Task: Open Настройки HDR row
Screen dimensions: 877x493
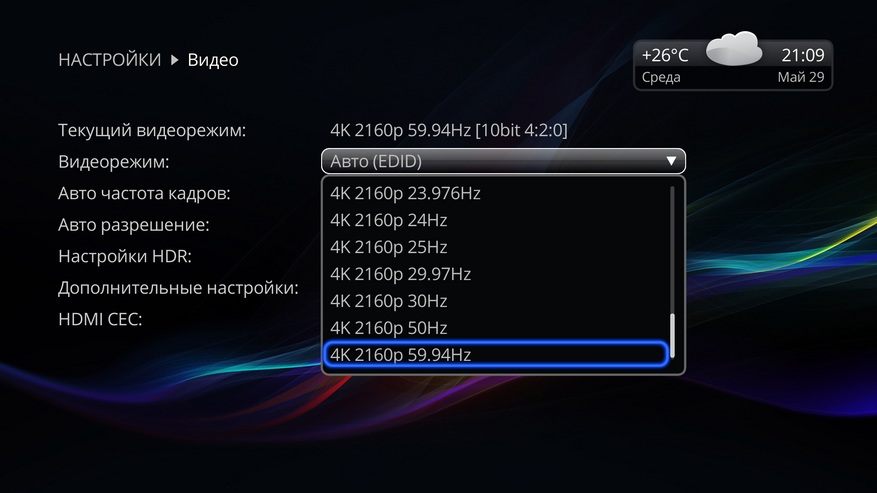Action: coord(125,256)
